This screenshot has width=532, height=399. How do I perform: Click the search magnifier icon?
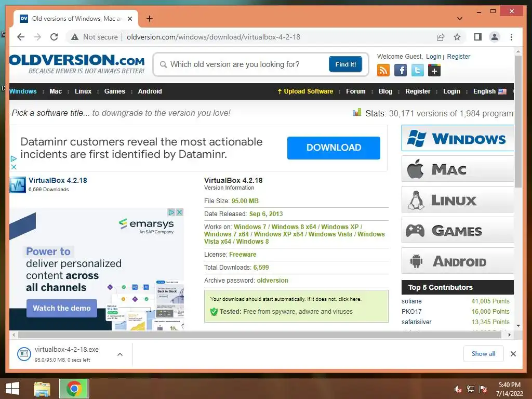[x=163, y=64]
